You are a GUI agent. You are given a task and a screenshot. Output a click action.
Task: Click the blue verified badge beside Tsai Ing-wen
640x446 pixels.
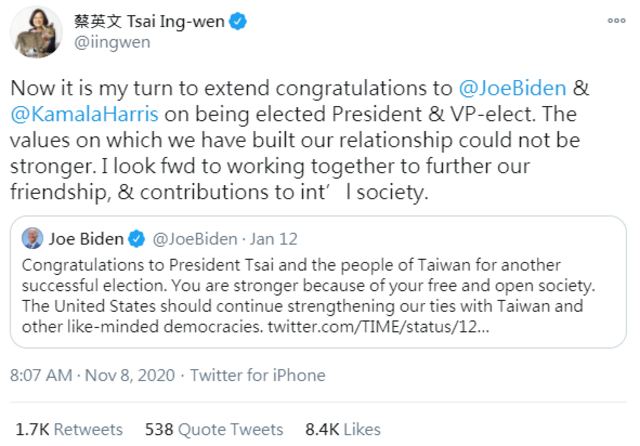coord(259,22)
